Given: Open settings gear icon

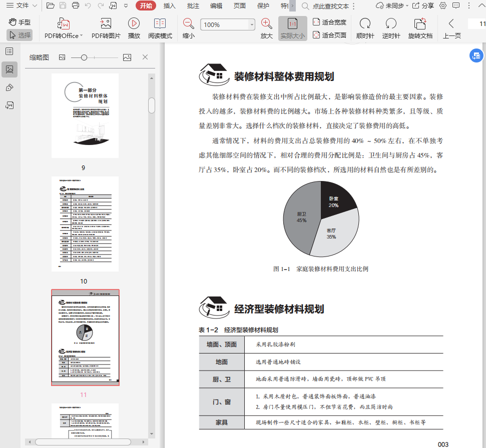Looking at the screenshot, I should click(443, 5).
